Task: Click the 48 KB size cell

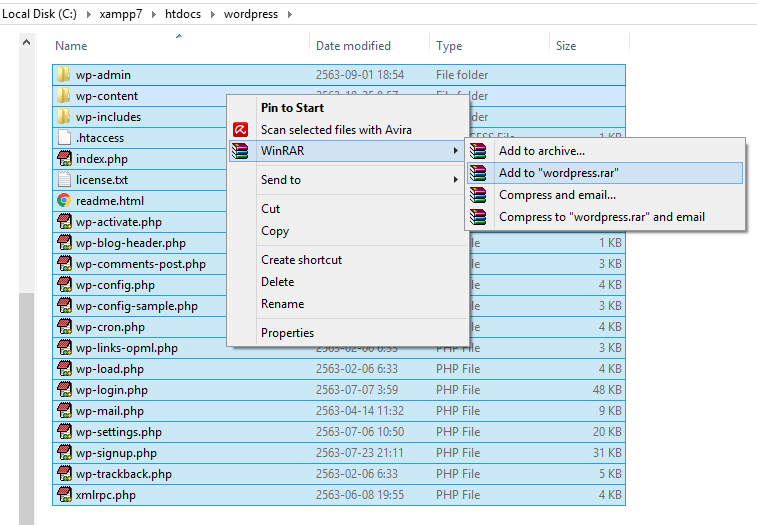Action: point(607,390)
